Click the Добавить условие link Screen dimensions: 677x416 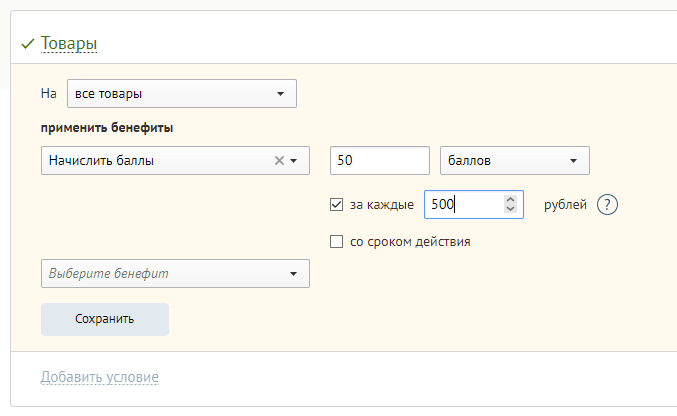pyautogui.click(x=100, y=377)
